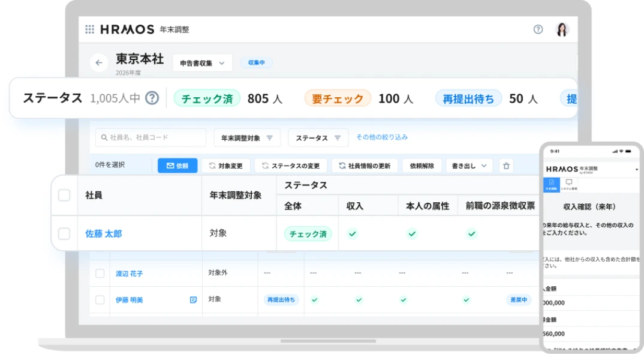Open the phone header dropdown arrow

(x=637, y=169)
